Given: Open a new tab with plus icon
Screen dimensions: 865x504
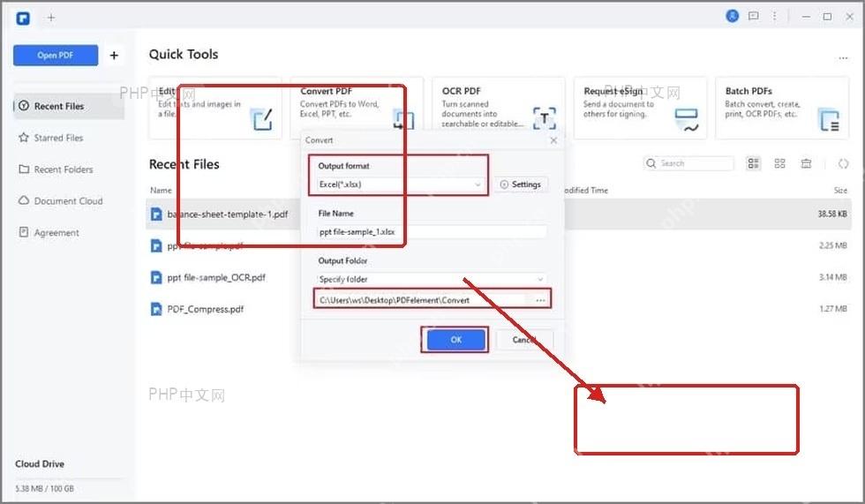Looking at the screenshot, I should [51, 19].
